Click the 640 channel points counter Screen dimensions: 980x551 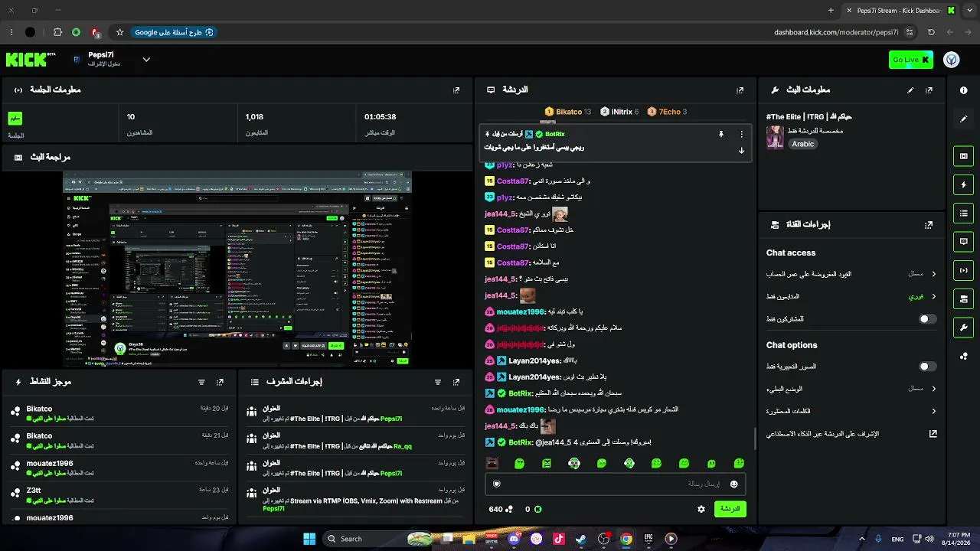point(501,509)
